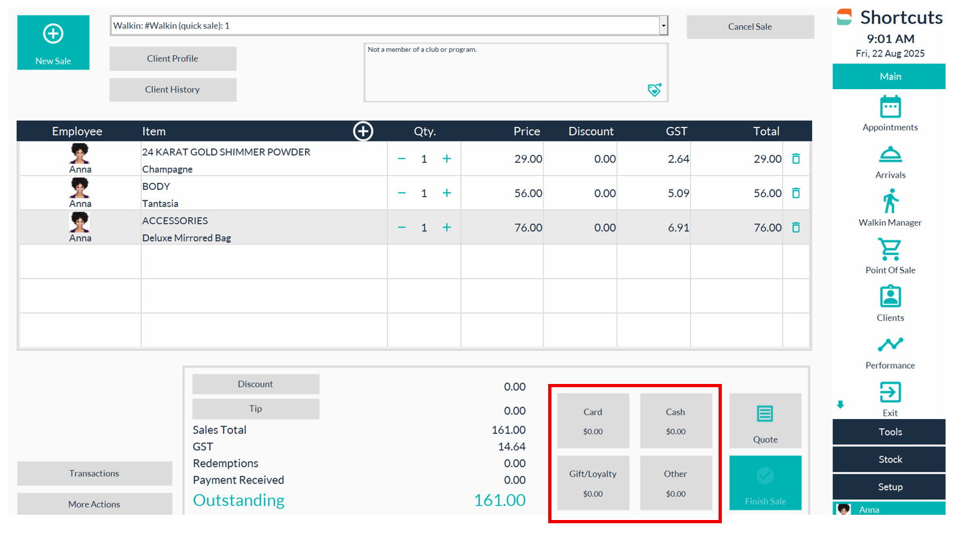980x533 pixels.
Task: Open the Arrivals bell icon
Action: pos(890,155)
